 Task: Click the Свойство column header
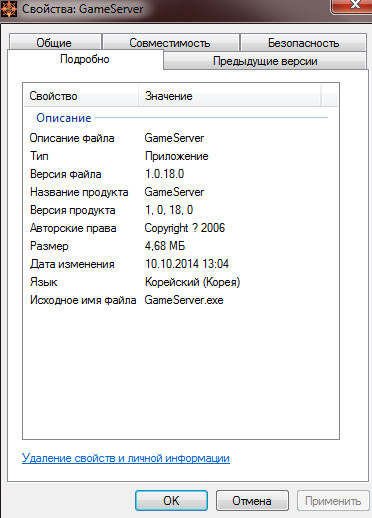(81, 96)
